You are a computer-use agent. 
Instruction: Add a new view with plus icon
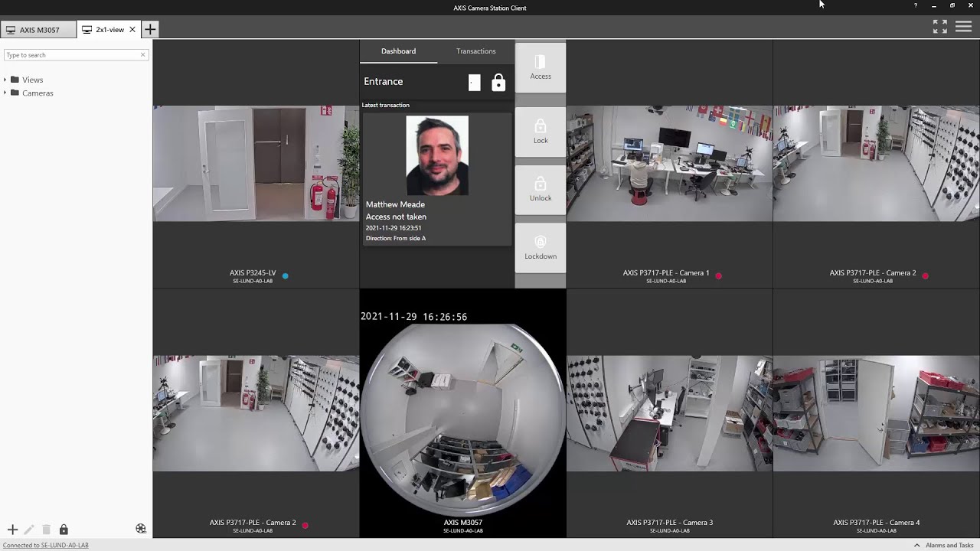(12, 530)
